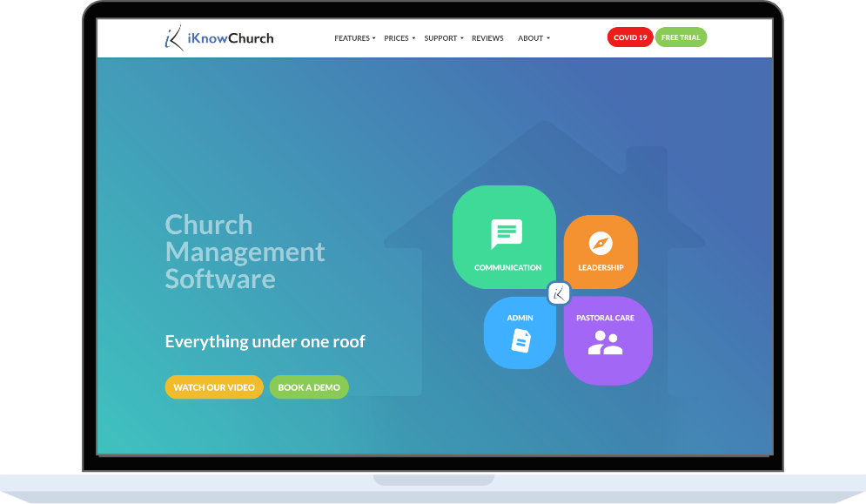The height and width of the screenshot is (504, 866).
Task: Click the iKnowChurch logo in header
Action: click(218, 37)
